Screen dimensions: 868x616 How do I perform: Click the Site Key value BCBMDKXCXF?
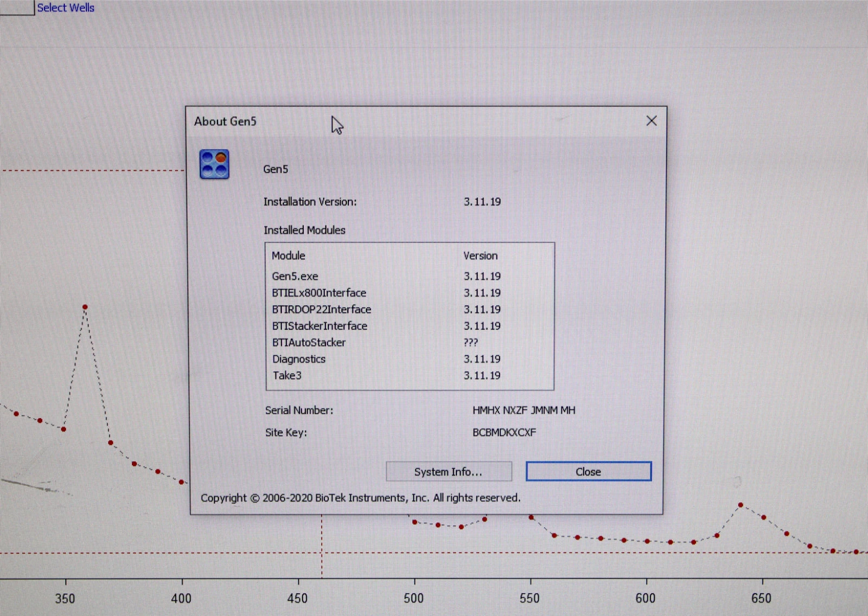click(504, 433)
